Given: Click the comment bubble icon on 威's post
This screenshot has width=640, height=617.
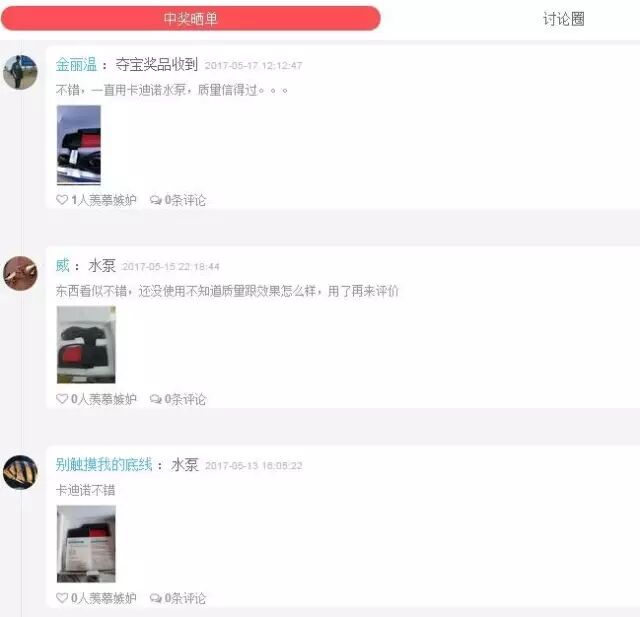Looking at the screenshot, I should 156,399.
